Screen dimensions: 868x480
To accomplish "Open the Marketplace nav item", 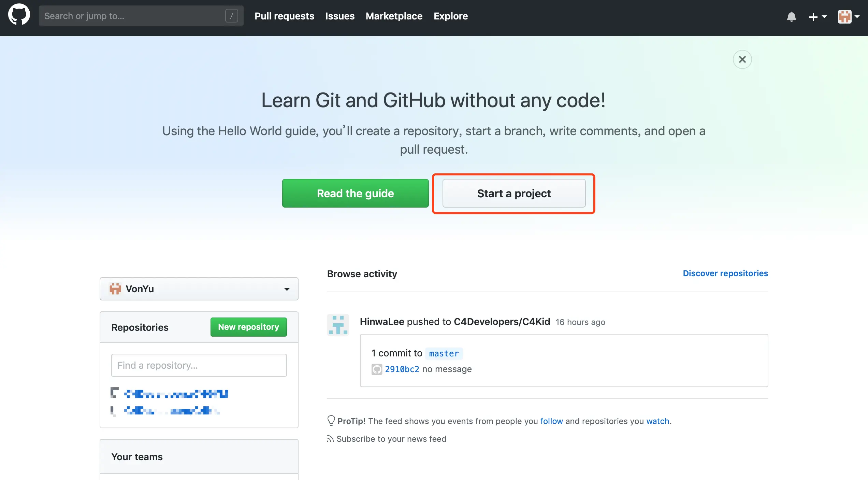I will pos(394,16).
